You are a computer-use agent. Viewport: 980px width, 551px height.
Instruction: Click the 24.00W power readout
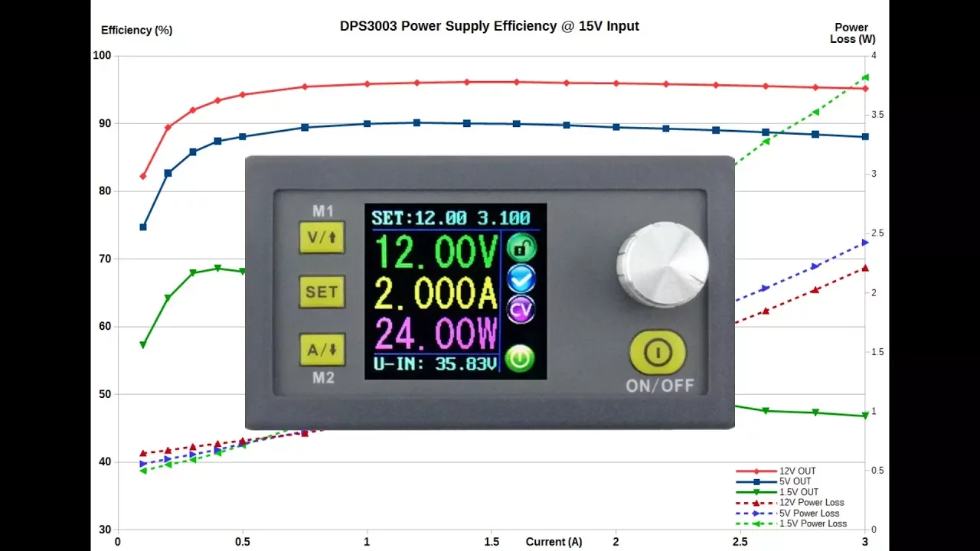tap(436, 334)
